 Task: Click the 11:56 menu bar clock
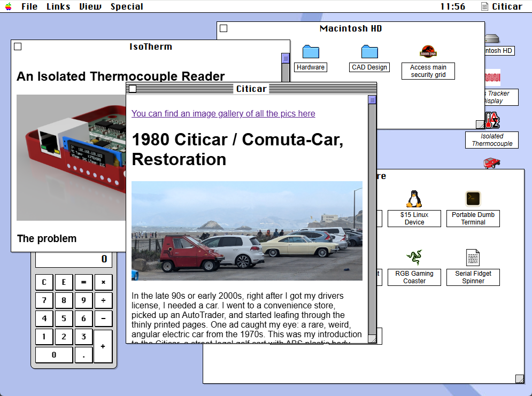coord(453,6)
